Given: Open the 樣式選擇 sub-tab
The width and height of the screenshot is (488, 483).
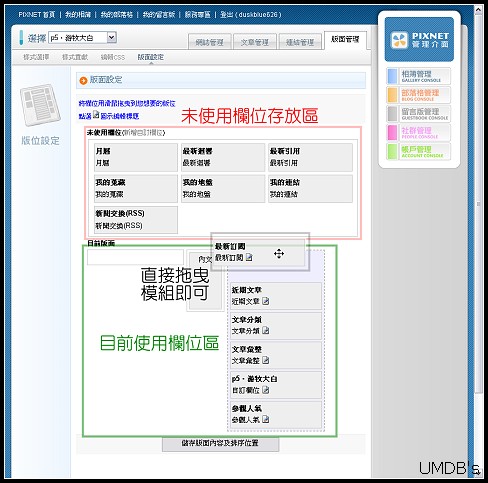Looking at the screenshot, I should click(36, 57).
